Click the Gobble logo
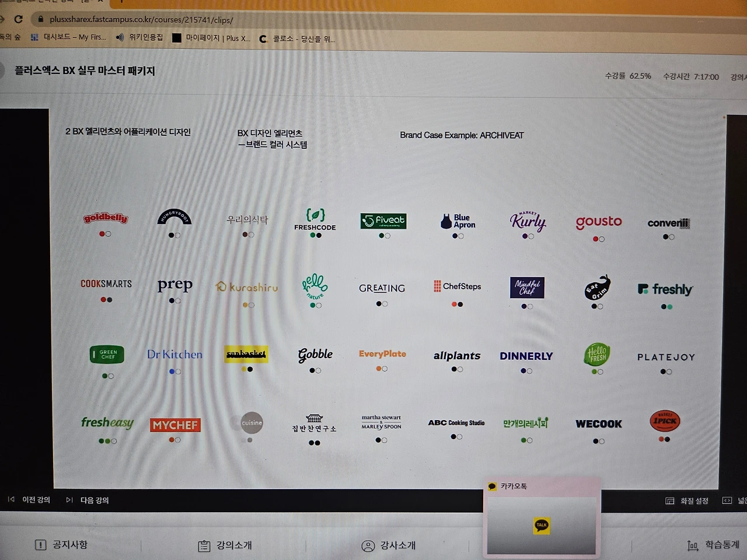Viewport: 747px width, 560px height. point(315,354)
